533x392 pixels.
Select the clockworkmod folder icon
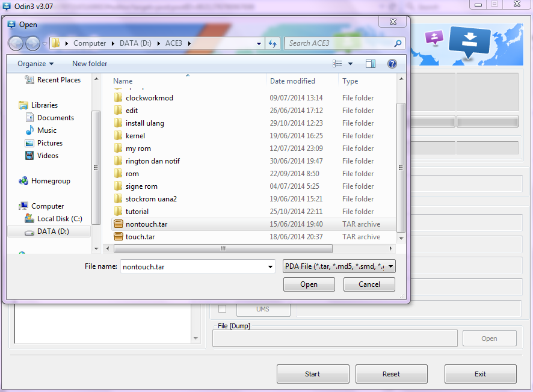pos(118,98)
